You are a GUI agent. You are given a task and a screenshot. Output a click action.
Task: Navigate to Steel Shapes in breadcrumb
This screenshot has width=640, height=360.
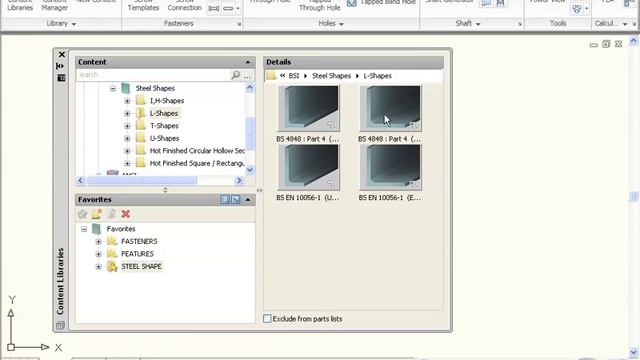coord(331,76)
